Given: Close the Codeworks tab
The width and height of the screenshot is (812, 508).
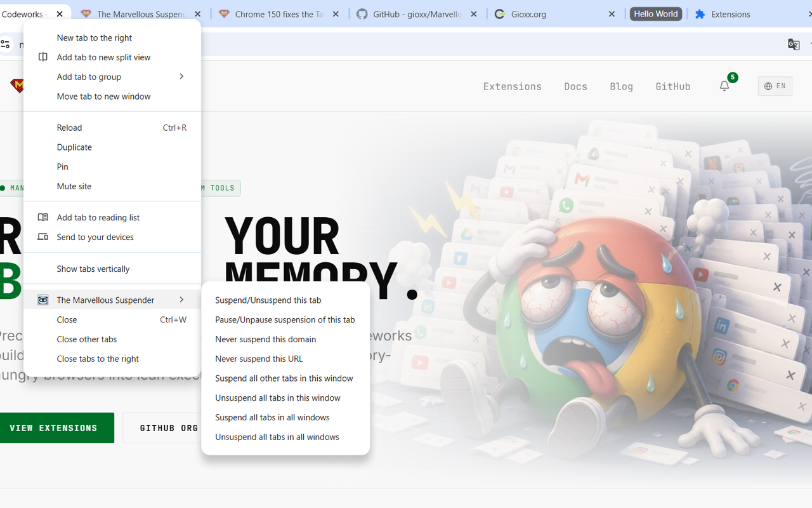Looking at the screenshot, I should [60, 14].
